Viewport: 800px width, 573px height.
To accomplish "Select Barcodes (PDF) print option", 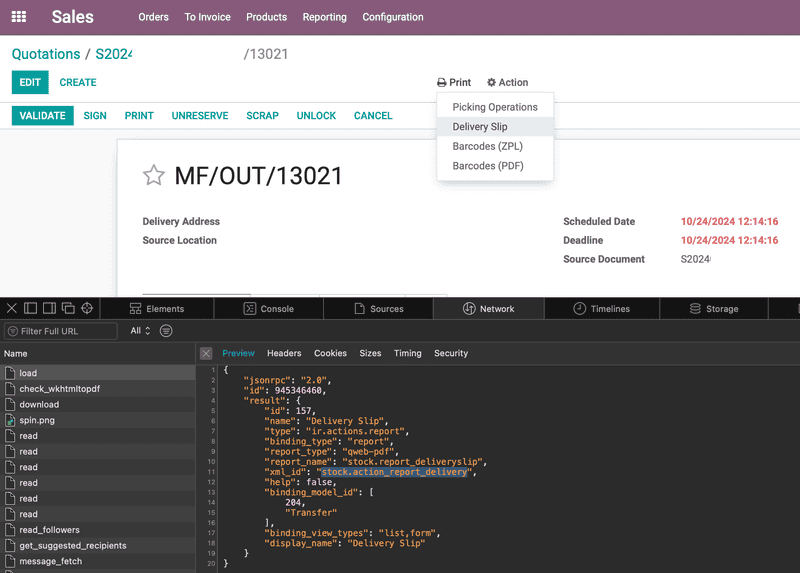I will click(x=495, y=166).
